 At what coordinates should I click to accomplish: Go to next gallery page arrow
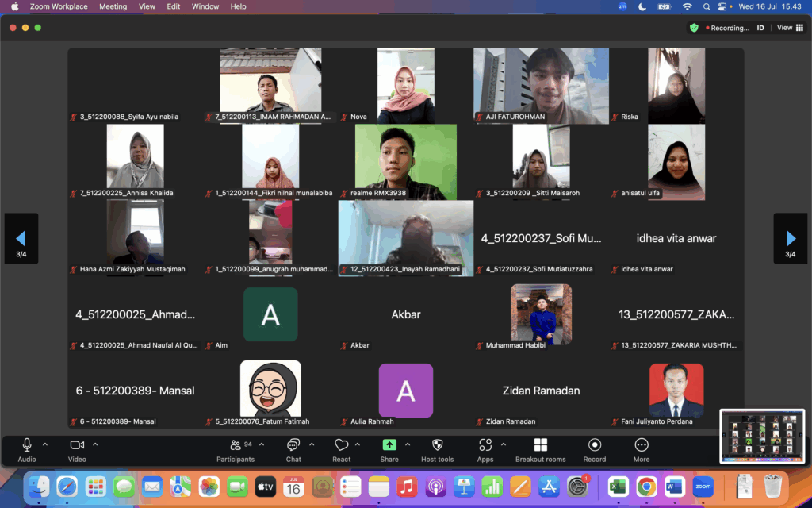[790, 238]
